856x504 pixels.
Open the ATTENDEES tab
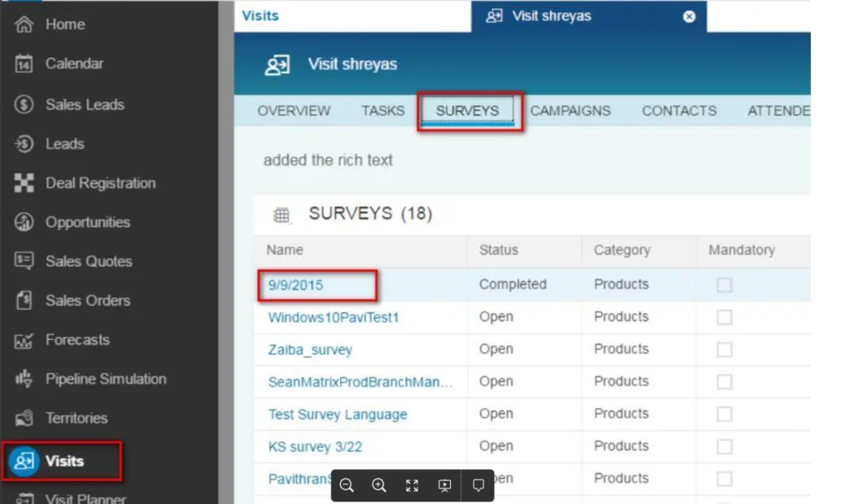778,111
